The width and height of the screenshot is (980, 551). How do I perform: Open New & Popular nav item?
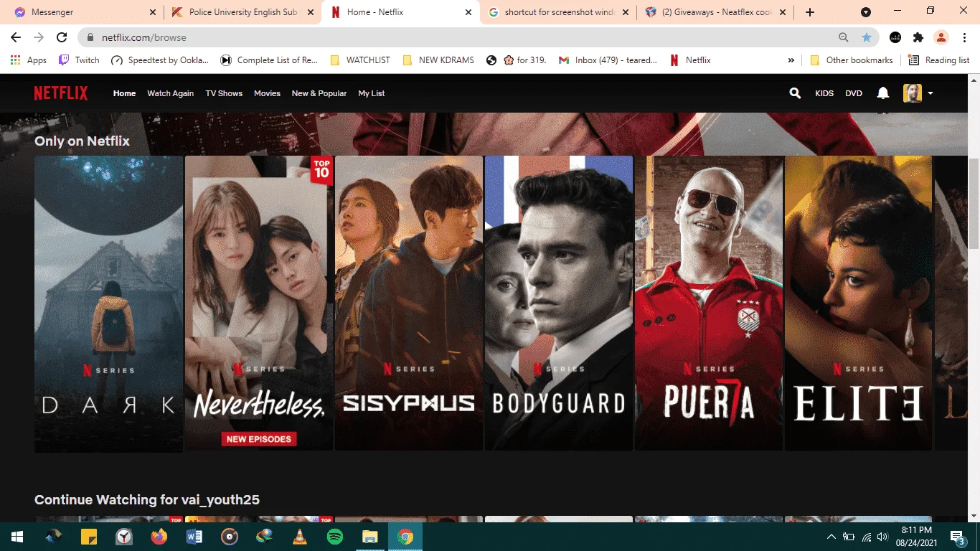pos(319,93)
